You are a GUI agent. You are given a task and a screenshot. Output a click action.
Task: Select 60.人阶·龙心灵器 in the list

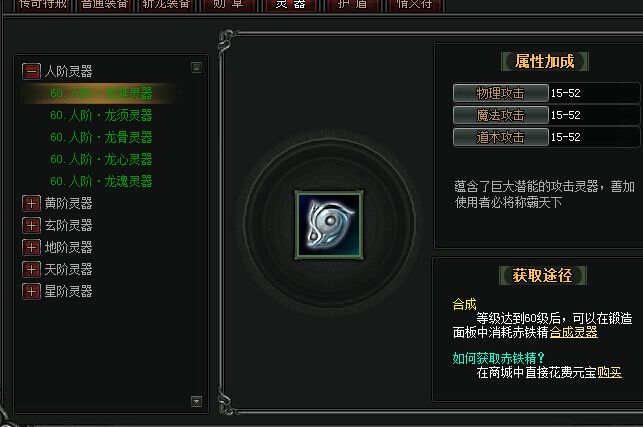101,159
